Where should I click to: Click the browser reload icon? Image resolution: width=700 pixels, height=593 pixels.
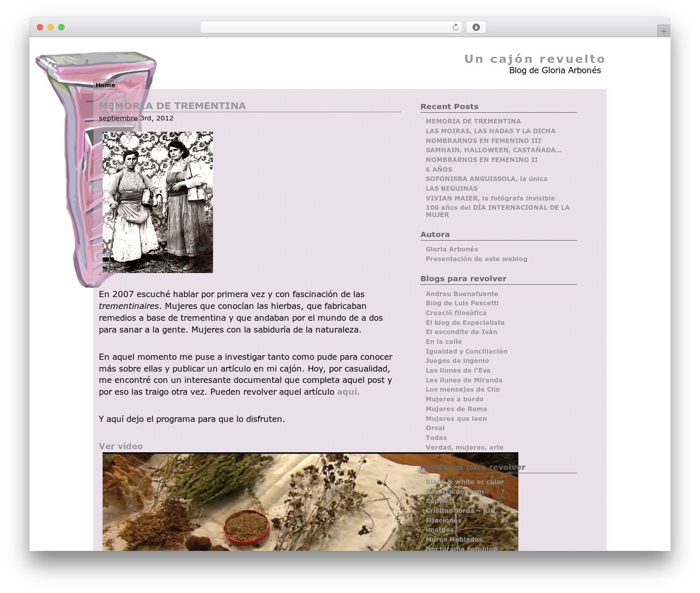click(455, 27)
